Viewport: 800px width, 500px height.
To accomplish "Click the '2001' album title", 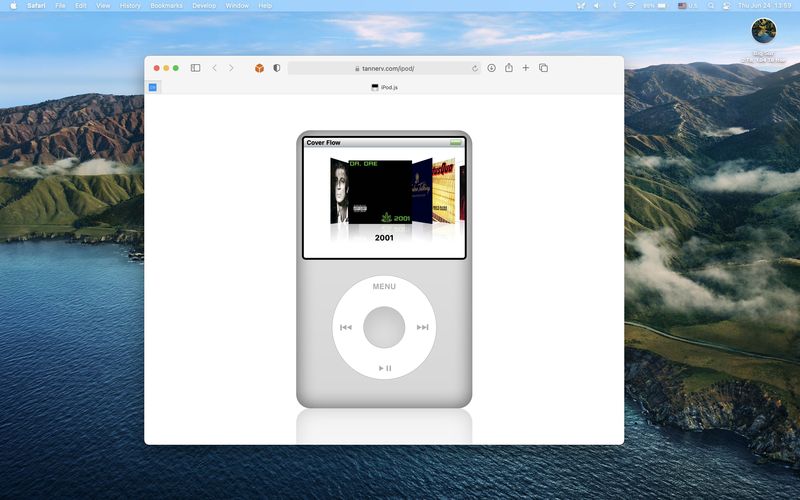I will [x=384, y=238].
